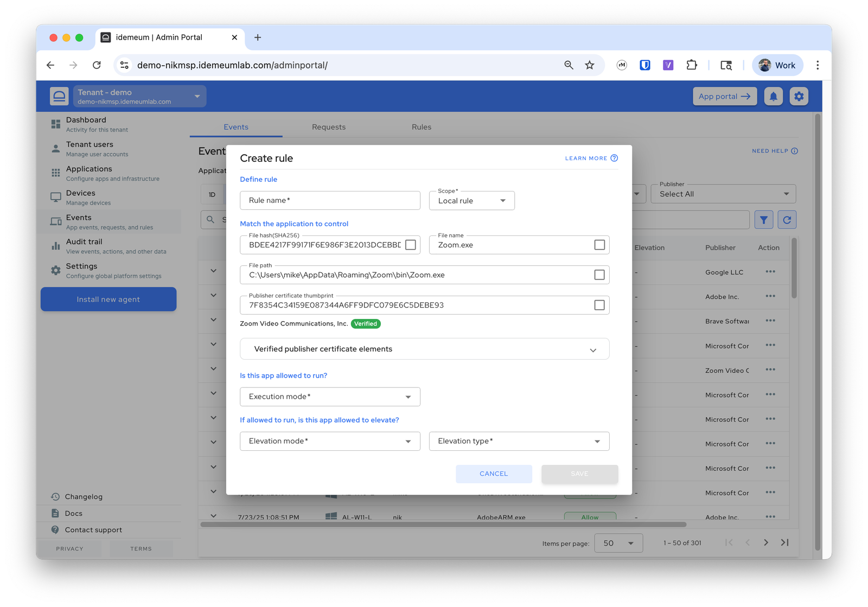The width and height of the screenshot is (868, 607).
Task: Click the PRIVACY link
Action: pyautogui.click(x=69, y=548)
